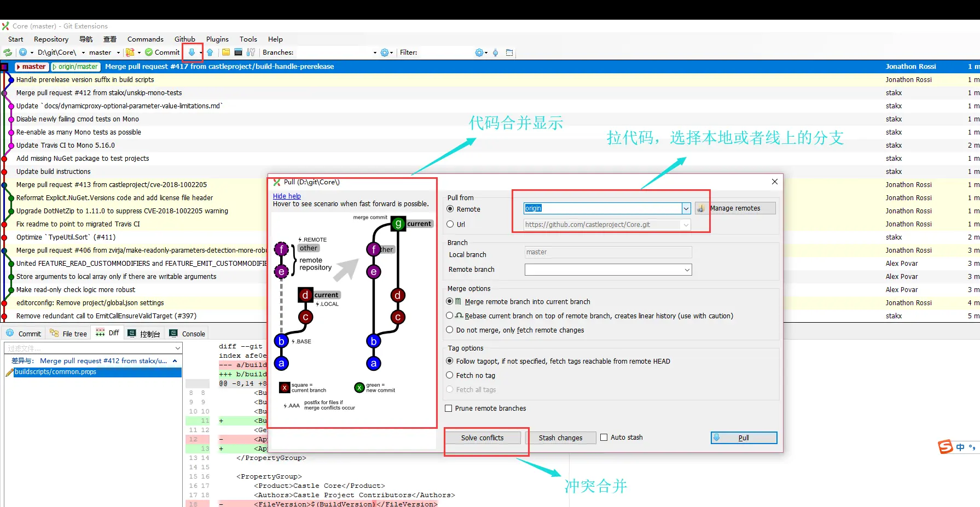Viewport: 980px width, 507px height.
Task: Click the Stash changes button
Action: click(x=560, y=438)
